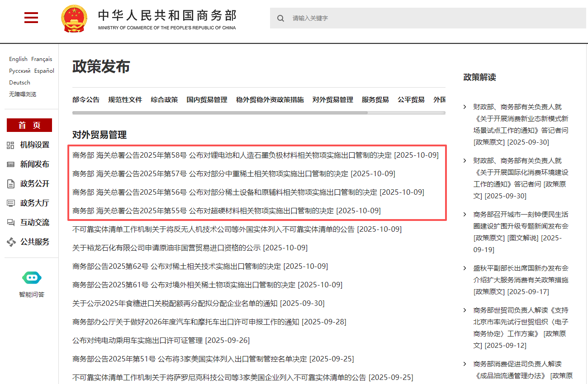Open 政务公开 via its document icon
Viewport: 588px width, 384px height.
[10, 183]
